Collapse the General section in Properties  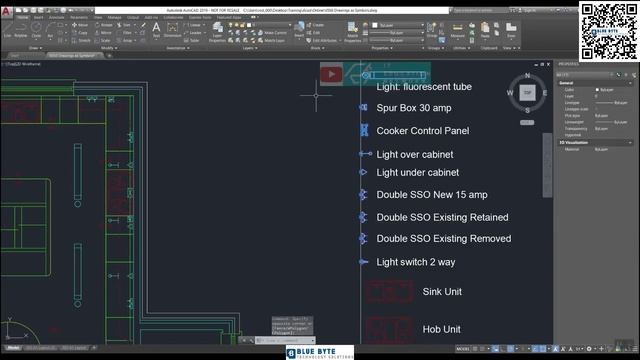(x=631, y=83)
